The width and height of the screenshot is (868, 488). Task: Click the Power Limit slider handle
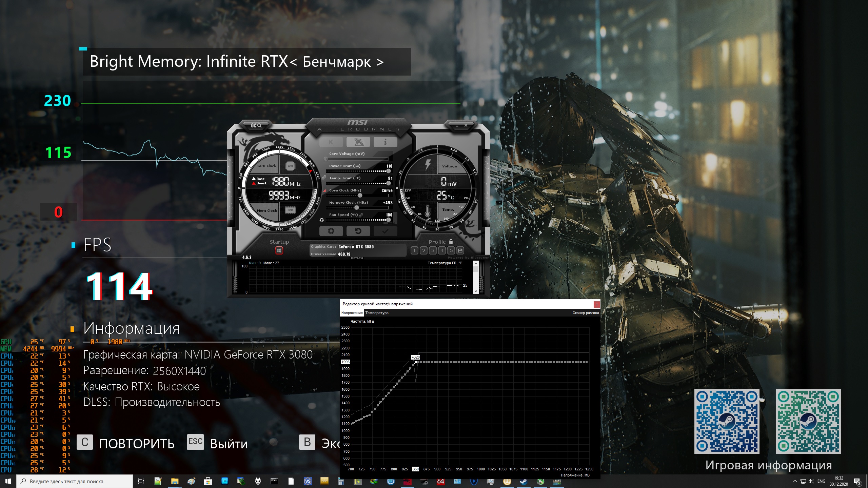pos(389,171)
